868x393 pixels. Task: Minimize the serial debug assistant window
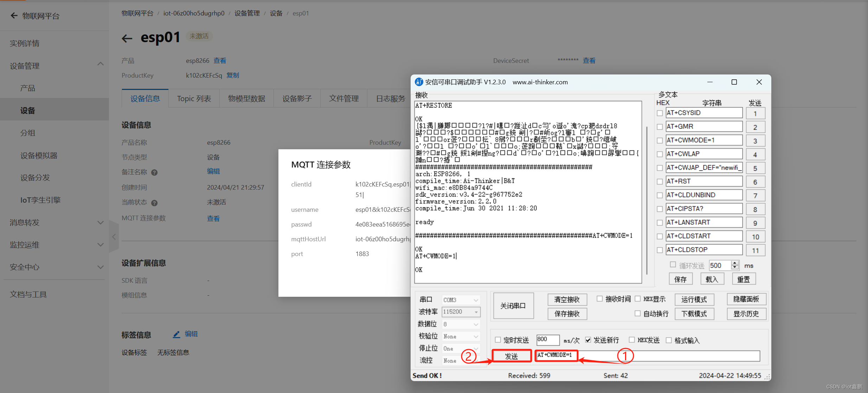click(710, 82)
